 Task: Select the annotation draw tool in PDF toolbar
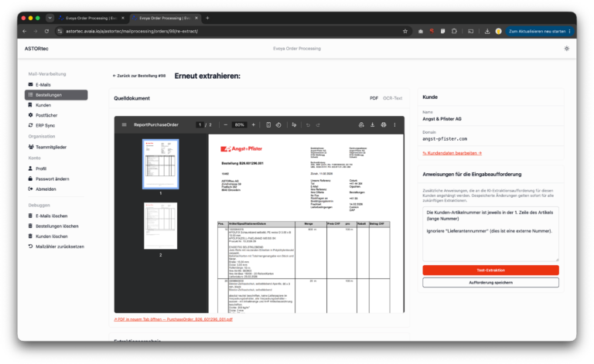coord(294,125)
